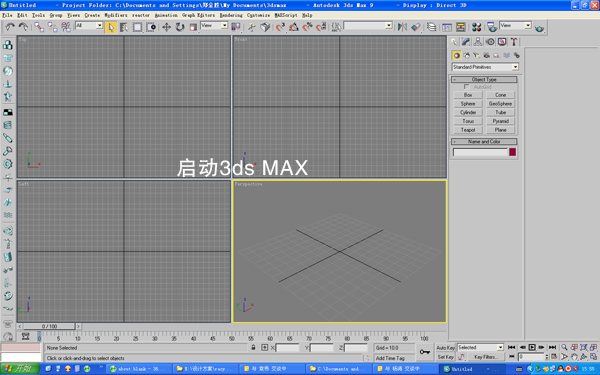
Task: Click the Teapot primitive button
Action: coord(468,130)
